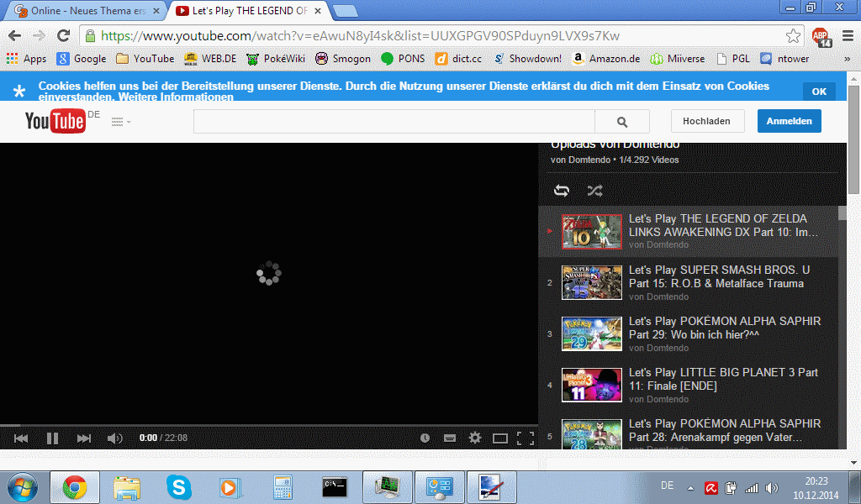861x504 pixels.
Task: Go to the YouTube home logo
Action: pyautogui.click(x=55, y=121)
